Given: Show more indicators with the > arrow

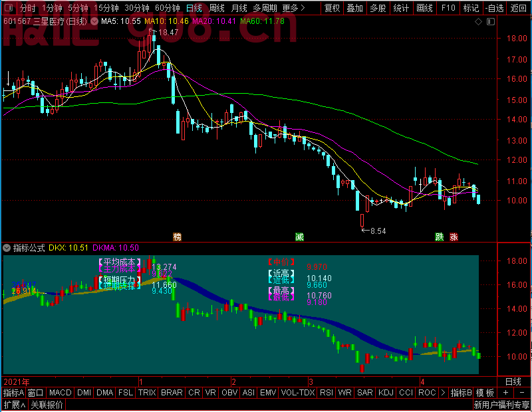Looking at the screenshot, I should click(443, 392).
